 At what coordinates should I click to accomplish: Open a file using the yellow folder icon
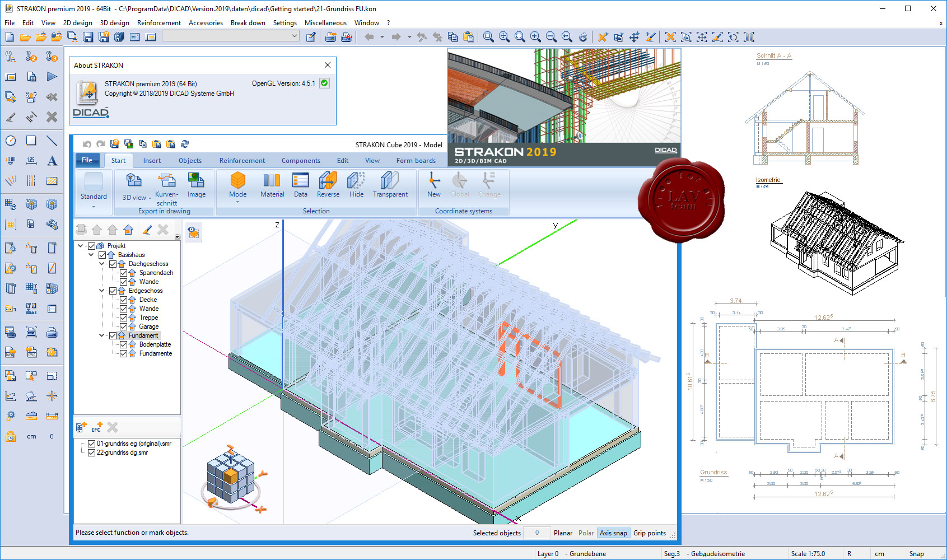[x=25, y=37]
